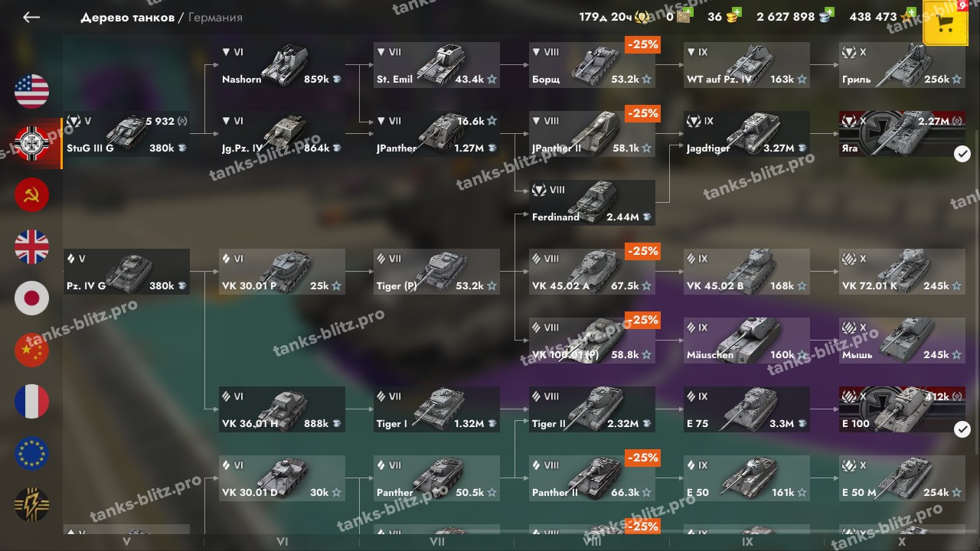Select the Nashorn tier VI tank
980x551 pixels.
point(281,65)
